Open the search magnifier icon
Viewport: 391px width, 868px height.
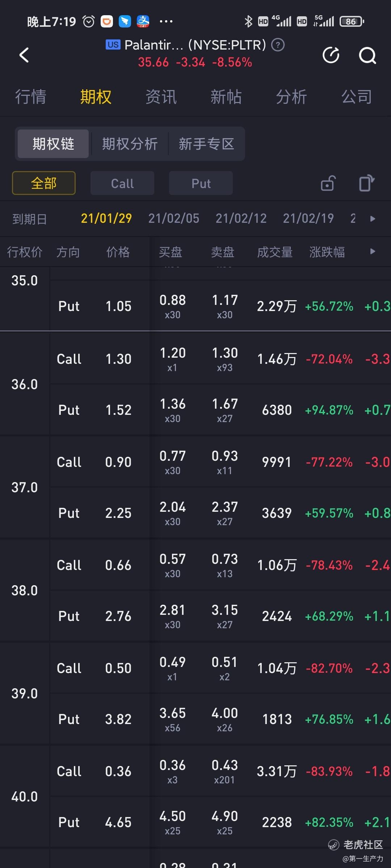[367, 55]
